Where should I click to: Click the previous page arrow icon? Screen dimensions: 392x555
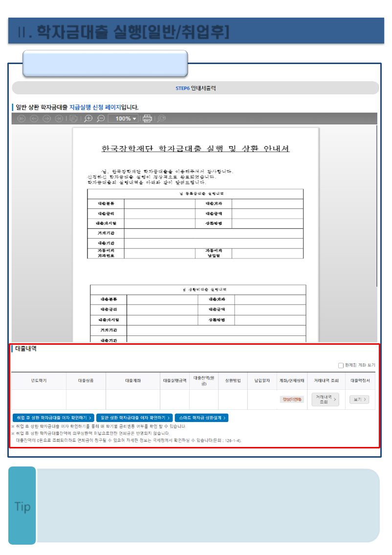pyautogui.click(x=34, y=118)
